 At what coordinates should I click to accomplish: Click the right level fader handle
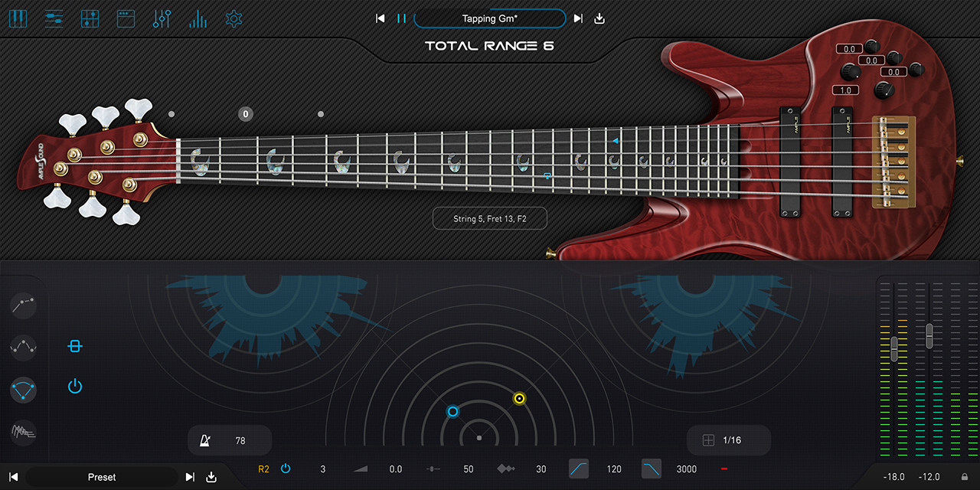(929, 335)
